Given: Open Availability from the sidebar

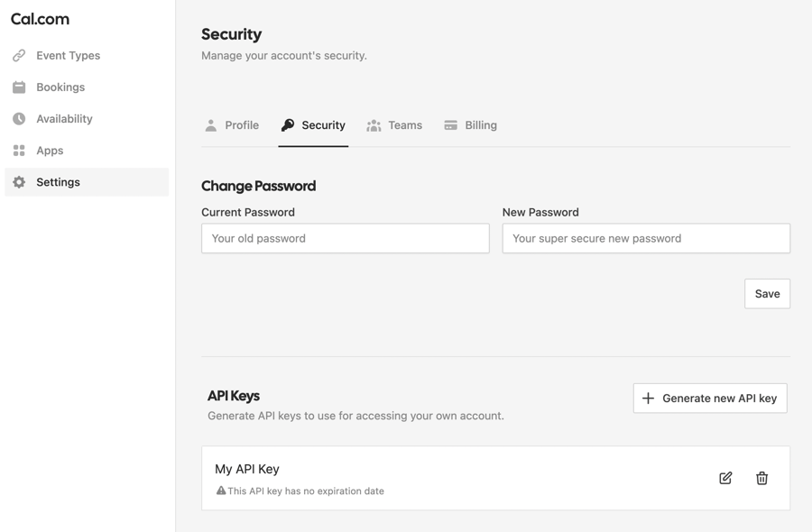Looking at the screenshot, I should tap(64, 118).
